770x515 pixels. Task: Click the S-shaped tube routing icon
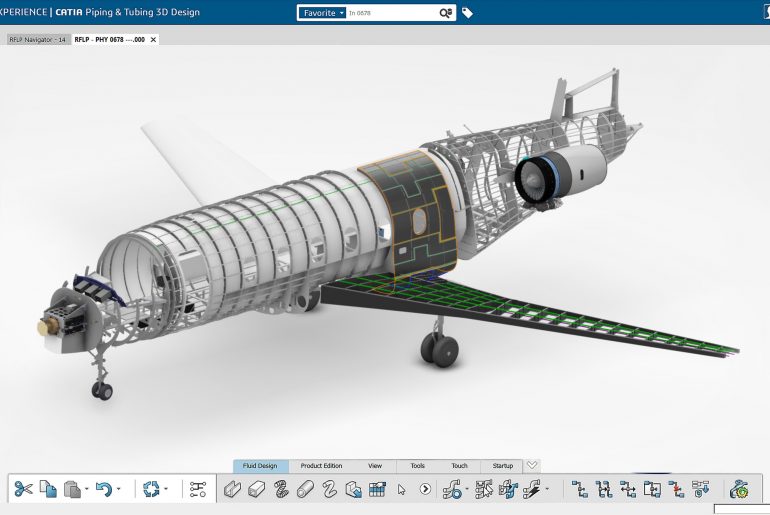click(329, 489)
